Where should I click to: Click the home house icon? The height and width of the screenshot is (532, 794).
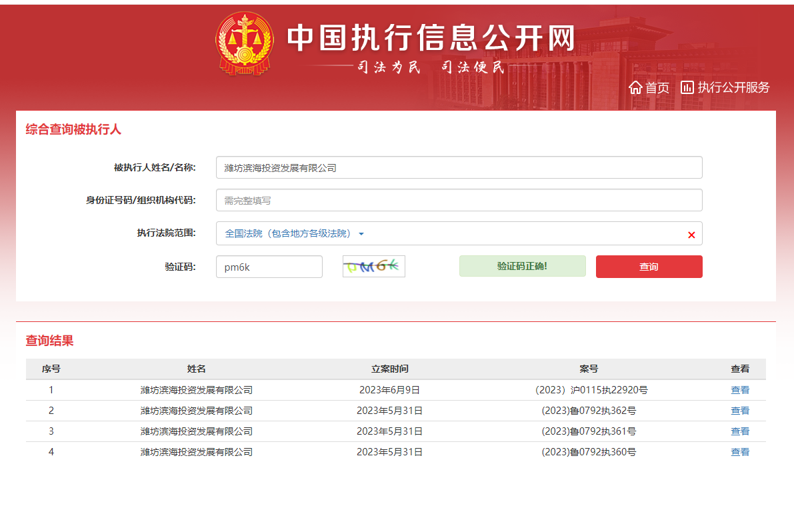click(635, 87)
